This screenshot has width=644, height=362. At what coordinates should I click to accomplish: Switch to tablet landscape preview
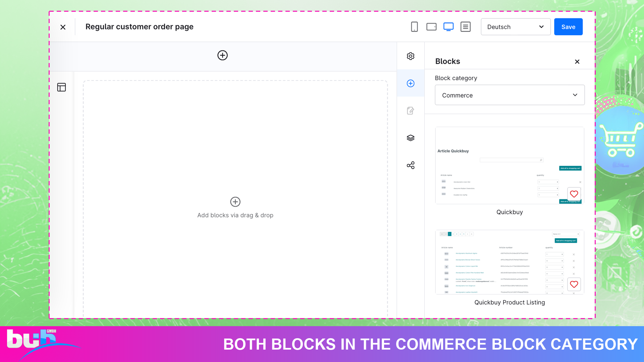coord(431,27)
